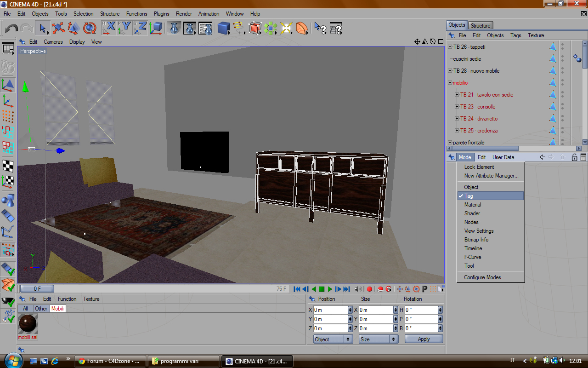Toggle Z axis lock
The height and width of the screenshot is (368, 588).
click(x=140, y=29)
